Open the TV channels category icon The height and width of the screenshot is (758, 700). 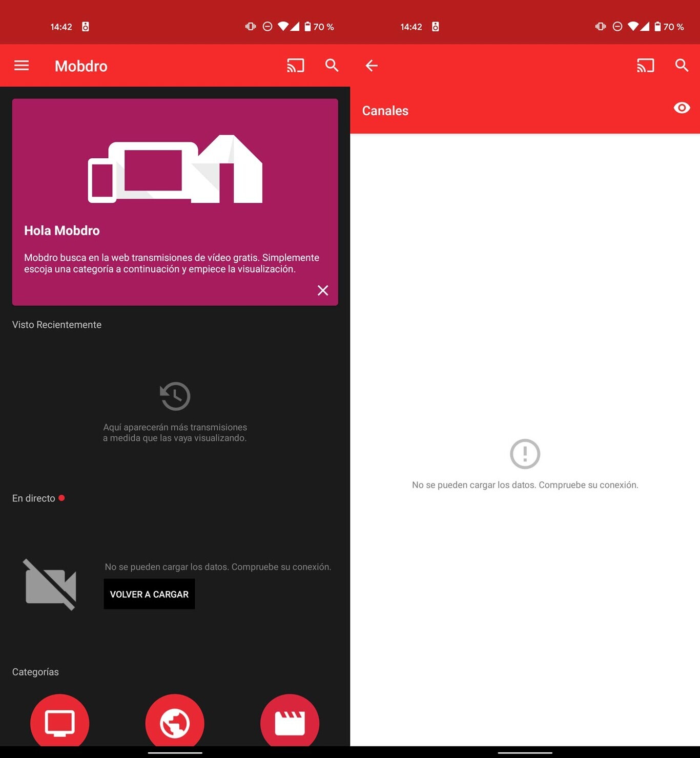(x=60, y=722)
